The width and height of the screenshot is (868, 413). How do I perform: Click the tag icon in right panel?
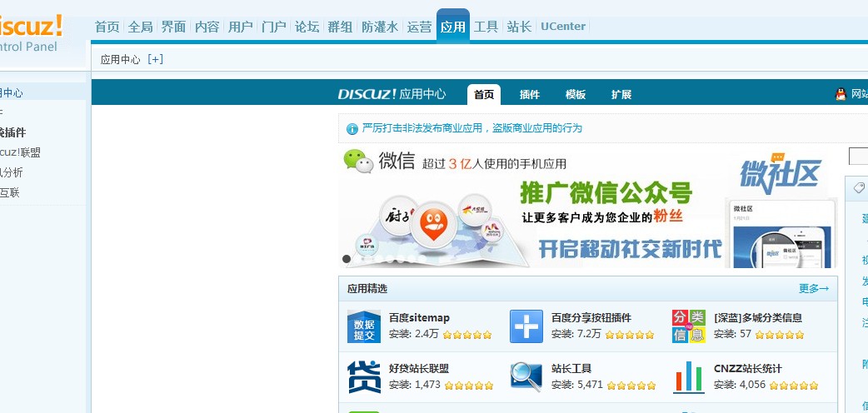point(859,187)
